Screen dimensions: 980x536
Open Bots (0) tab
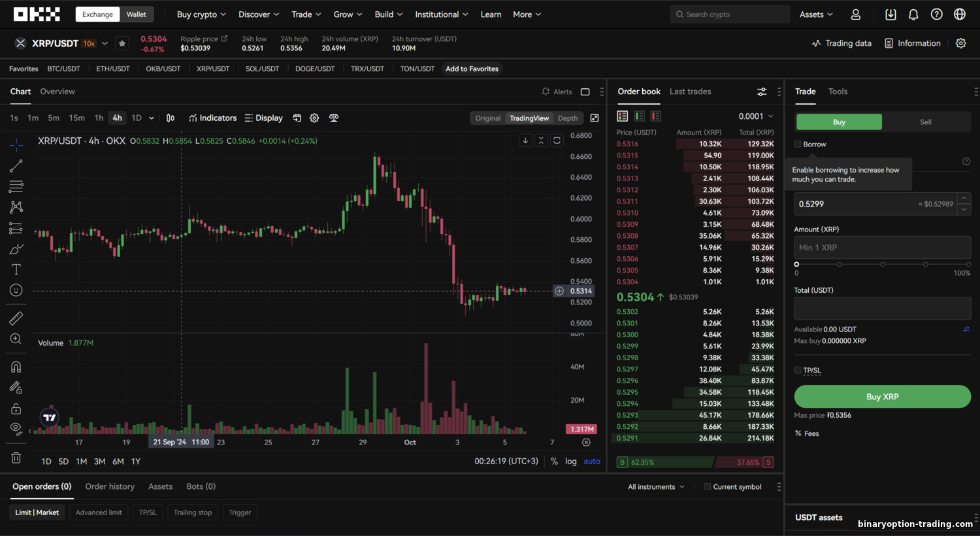pos(201,486)
